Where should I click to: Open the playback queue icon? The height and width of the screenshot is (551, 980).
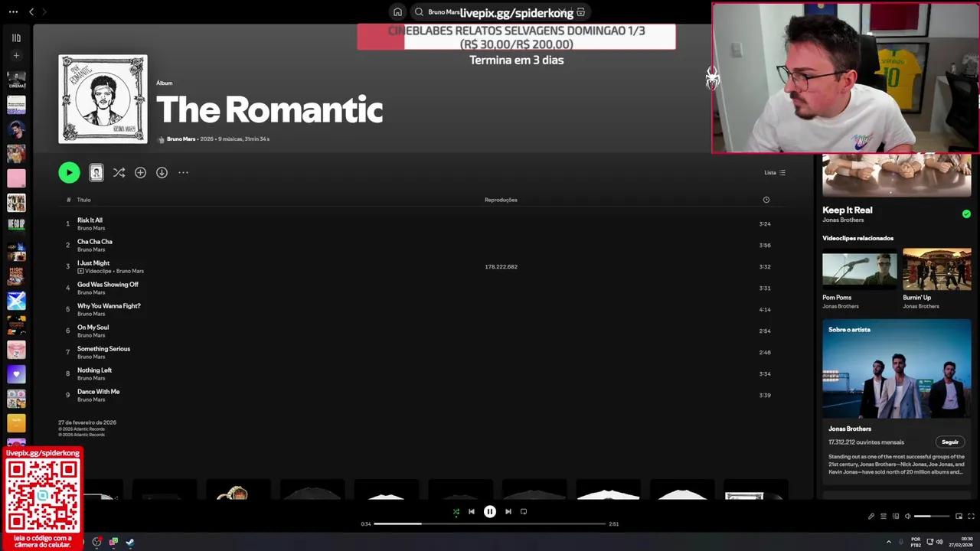point(884,517)
